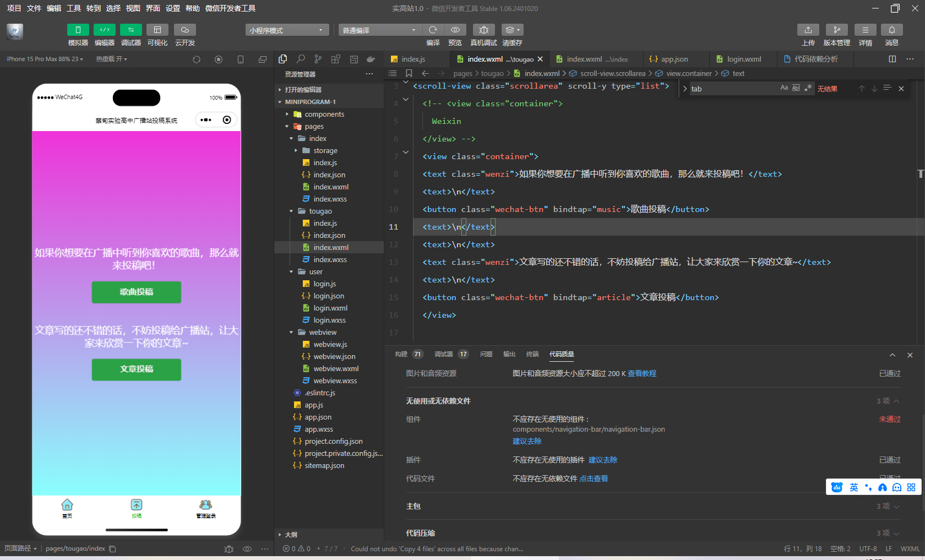Click the 查看教程 link
925x560 pixels.
pyautogui.click(x=642, y=373)
